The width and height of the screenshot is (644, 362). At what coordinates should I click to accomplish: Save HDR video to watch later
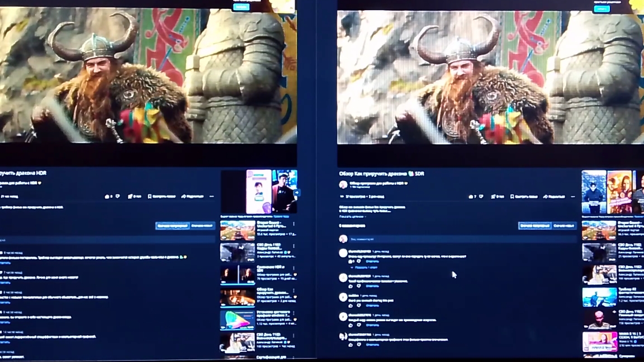162,197
